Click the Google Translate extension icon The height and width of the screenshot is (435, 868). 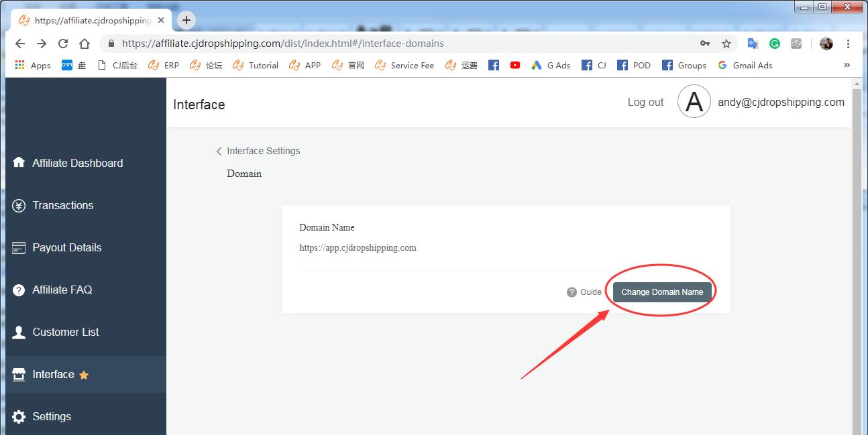point(753,44)
